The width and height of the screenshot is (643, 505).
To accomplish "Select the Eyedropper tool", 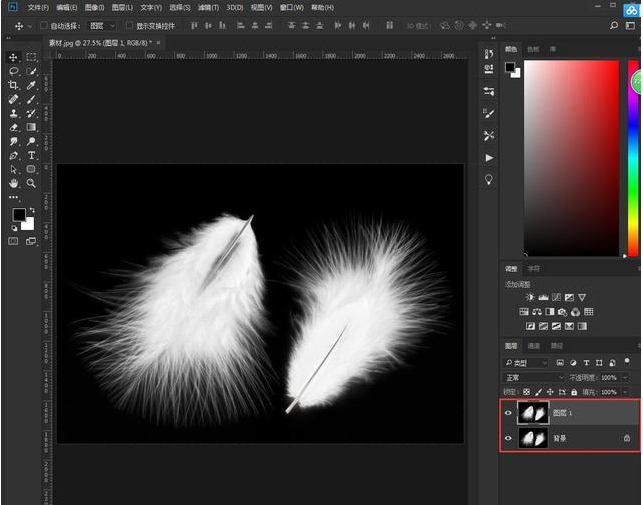I will tap(31, 86).
